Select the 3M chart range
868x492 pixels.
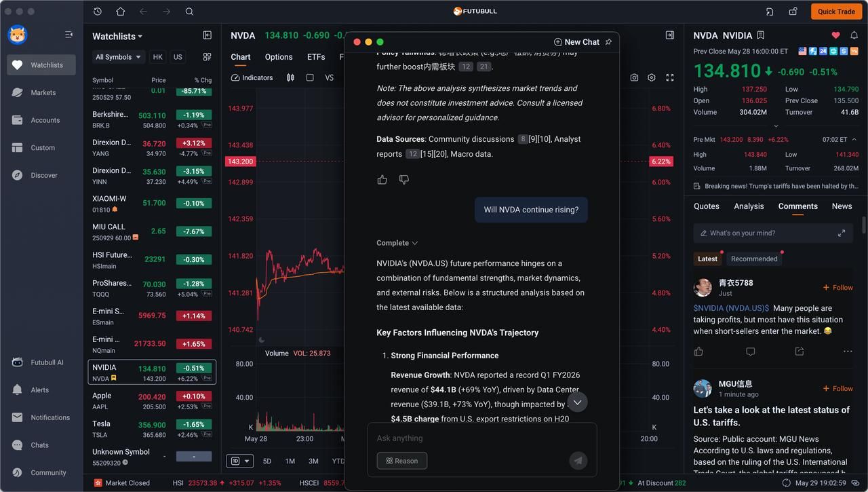pyautogui.click(x=313, y=461)
